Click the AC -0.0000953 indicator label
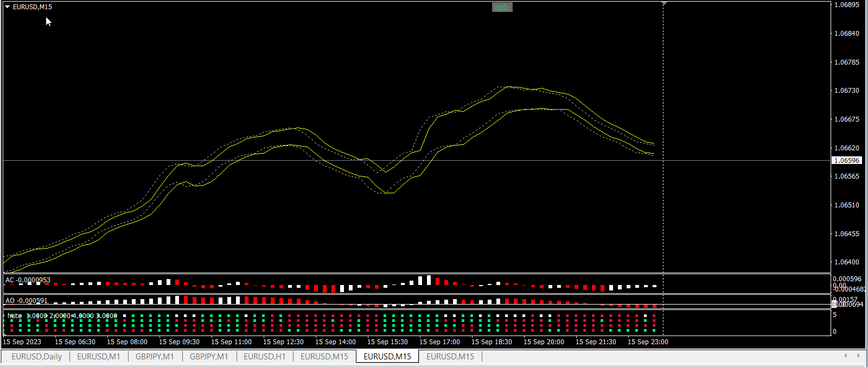The width and height of the screenshot is (868, 367). point(28,280)
